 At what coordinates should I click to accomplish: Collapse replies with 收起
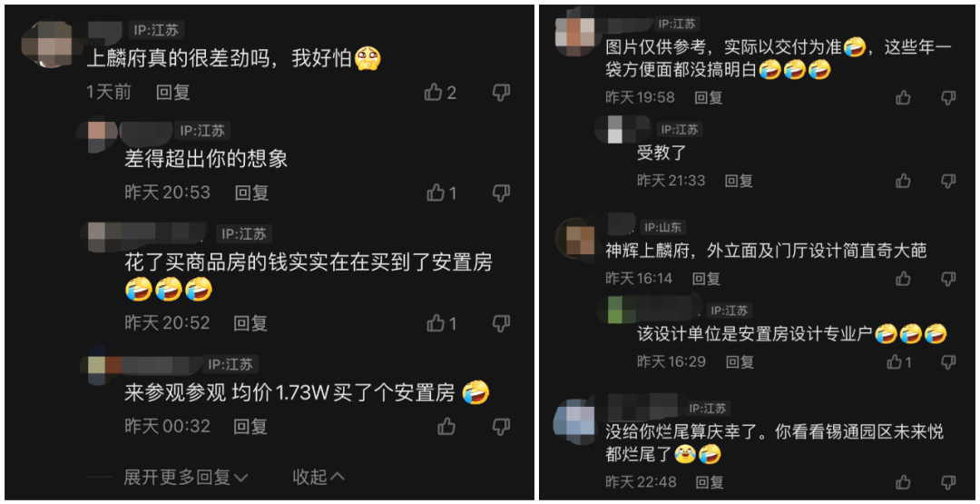pyautogui.click(x=318, y=477)
